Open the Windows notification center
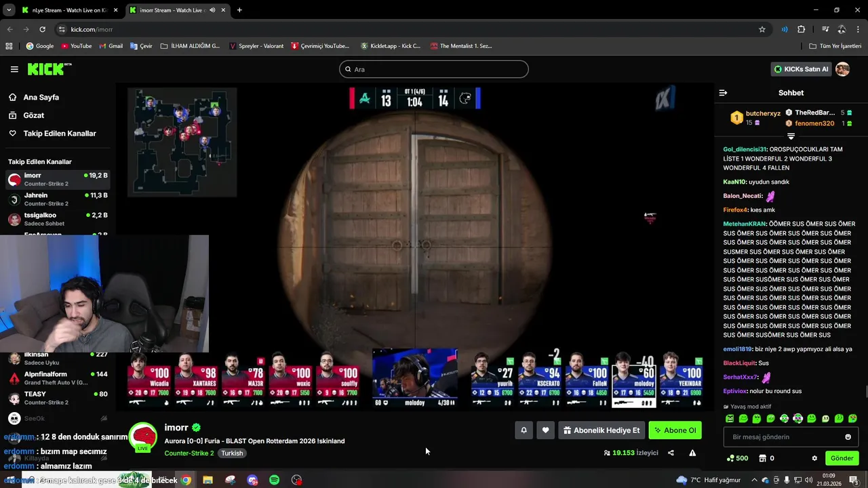 854,480
